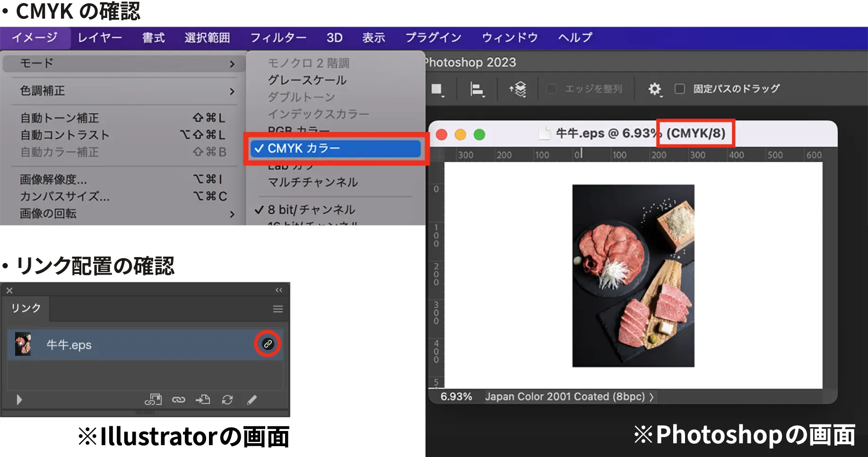This screenshot has height=457, width=868.
Task: Toggle the エッジを整列 checkbox
Action: [x=551, y=89]
